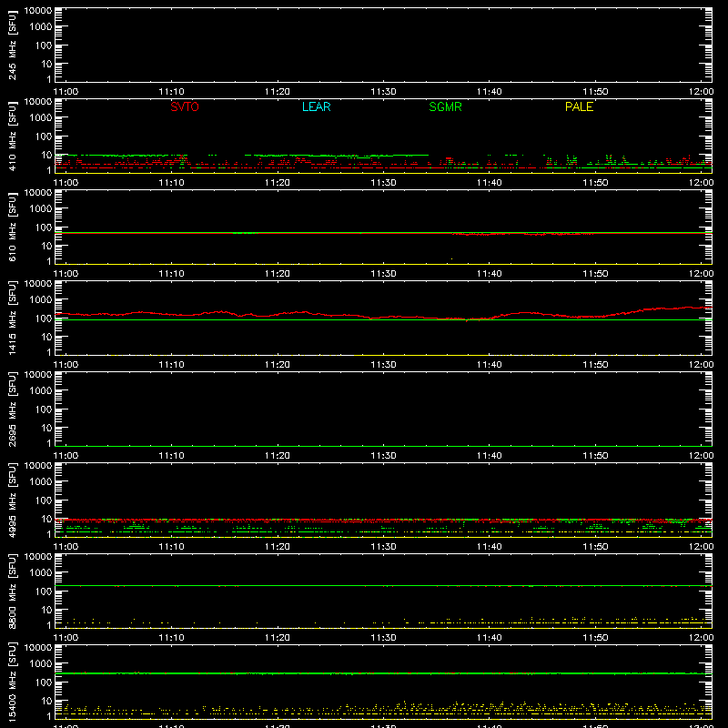The width and height of the screenshot is (728, 728).
Task: Click the 1000 y-axis label of 2695 MHz plot
Action: pos(41,390)
